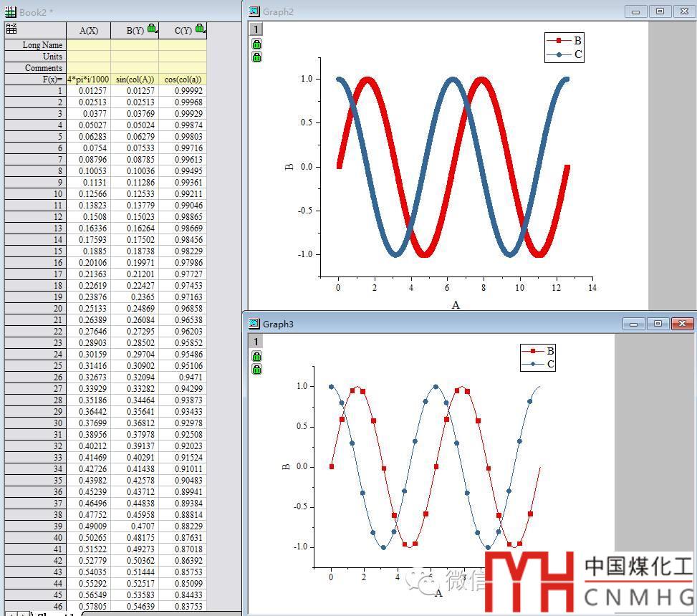The width and height of the screenshot is (697, 616).
Task: Click the lower green lock icon in Graph3
Action: pos(256,369)
